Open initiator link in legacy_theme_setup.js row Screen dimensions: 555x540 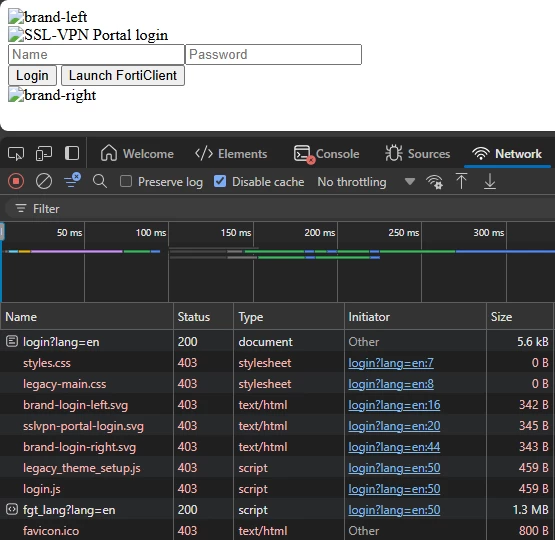tap(394, 468)
